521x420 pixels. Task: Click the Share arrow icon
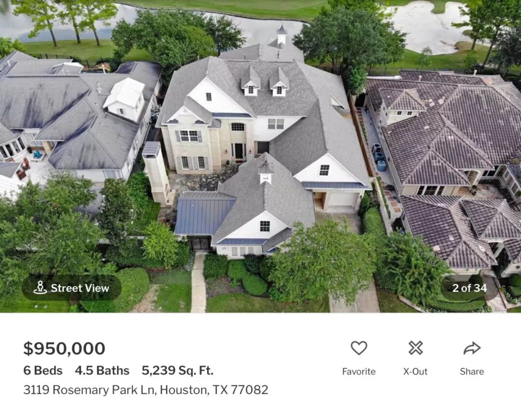(472, 348)
